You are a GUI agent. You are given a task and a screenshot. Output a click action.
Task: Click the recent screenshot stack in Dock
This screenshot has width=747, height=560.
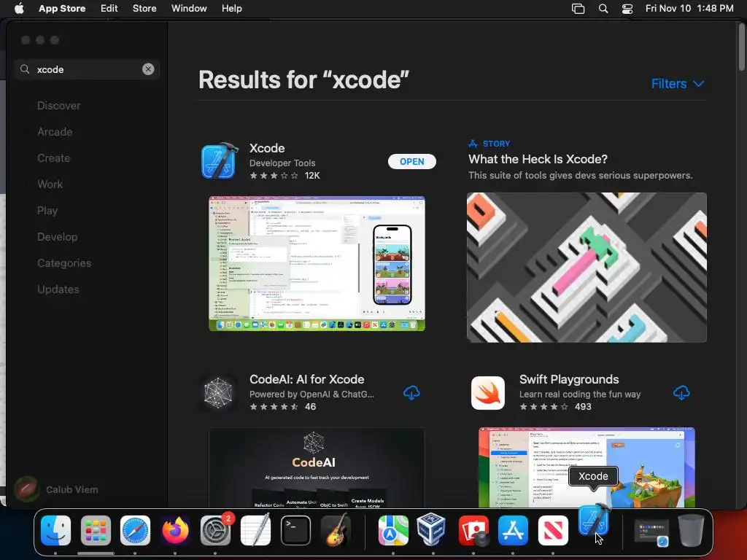(x=651, y=531)
